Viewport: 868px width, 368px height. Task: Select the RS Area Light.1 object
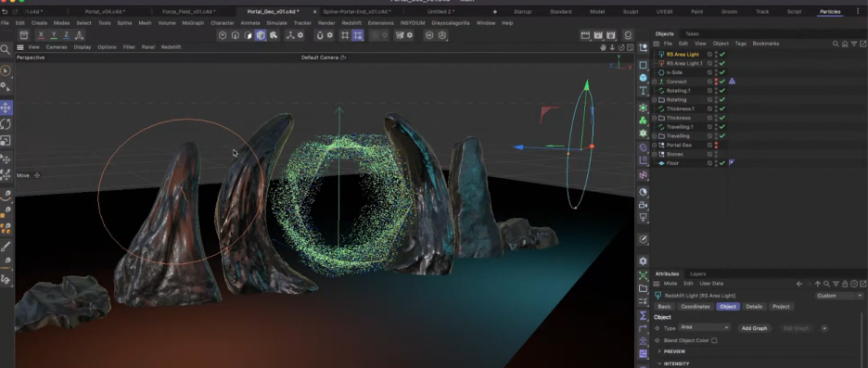pos(684,63)
